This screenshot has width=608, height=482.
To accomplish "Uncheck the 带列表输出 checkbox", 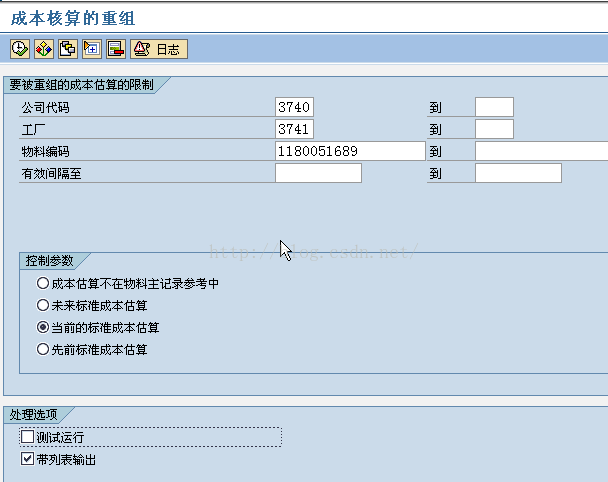I will (28, 459).
